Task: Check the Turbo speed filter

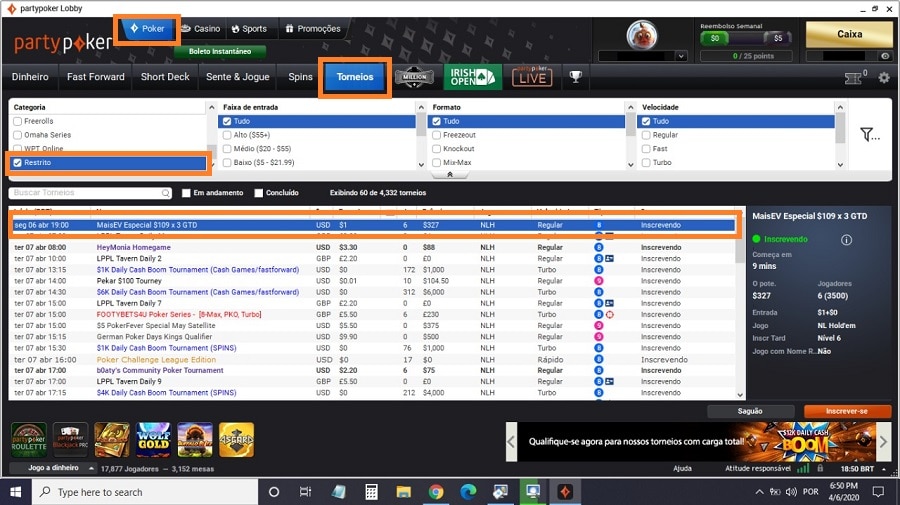Action: 646,162
